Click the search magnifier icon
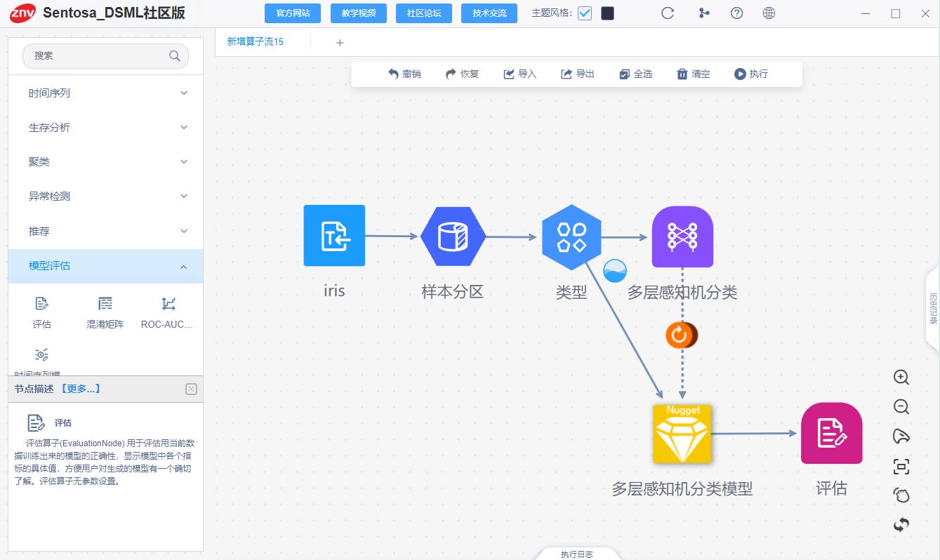This screenshot has height=560, width=940. coord(175,56)
